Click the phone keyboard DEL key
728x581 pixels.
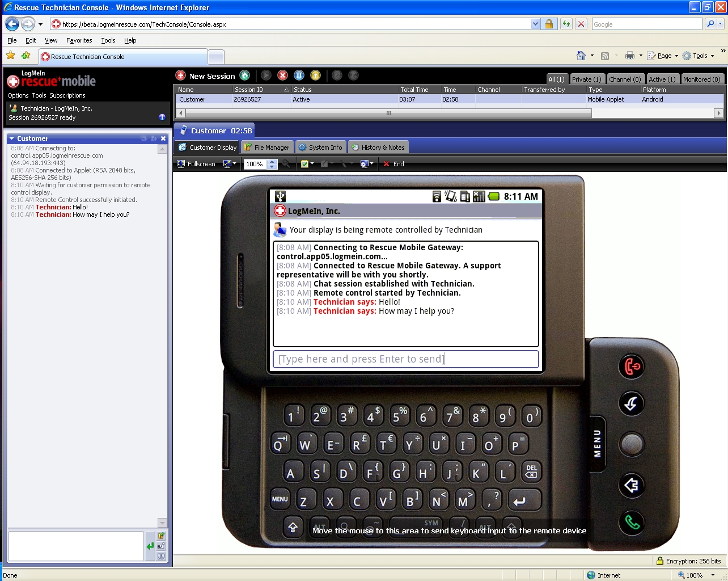[x=531, y=471]
